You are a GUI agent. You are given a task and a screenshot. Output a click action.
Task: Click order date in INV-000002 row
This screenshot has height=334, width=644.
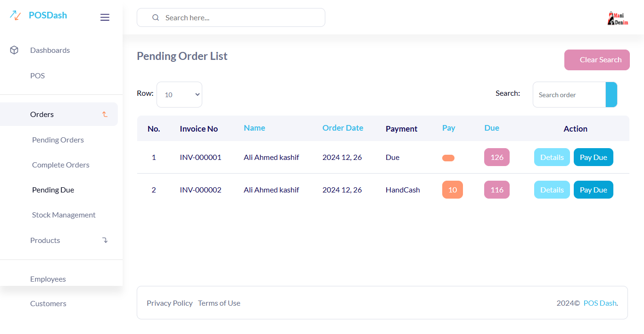click(342, 190)
